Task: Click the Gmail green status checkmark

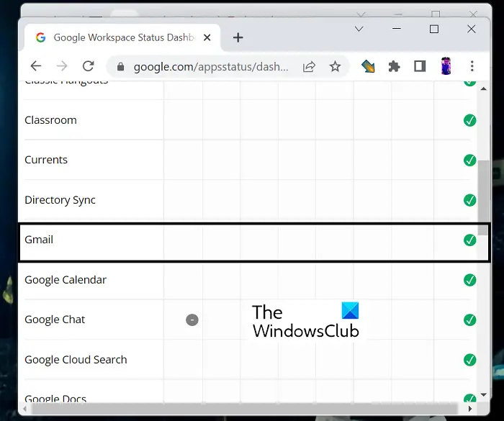Action: (x=469, y=240)
